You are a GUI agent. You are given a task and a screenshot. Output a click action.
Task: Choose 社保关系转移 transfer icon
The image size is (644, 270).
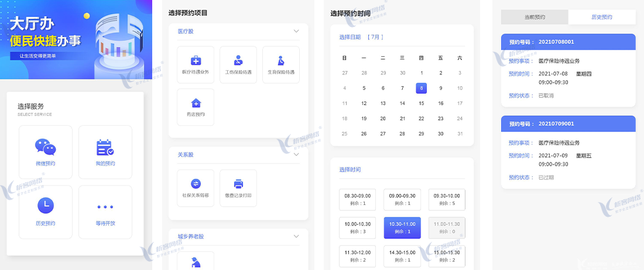pyautogui.click(x=196, y=183)
